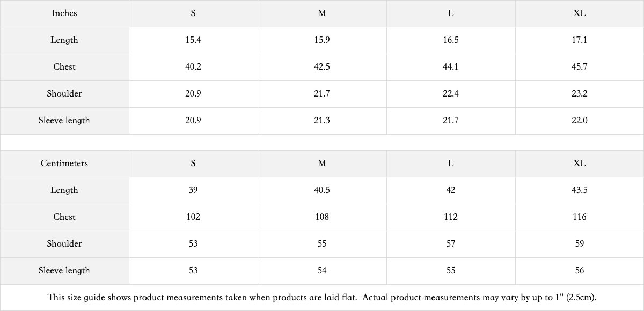The image size is (644, 311).
Task: Click the Centimeters table header cell
Action: tap(64, 164)
